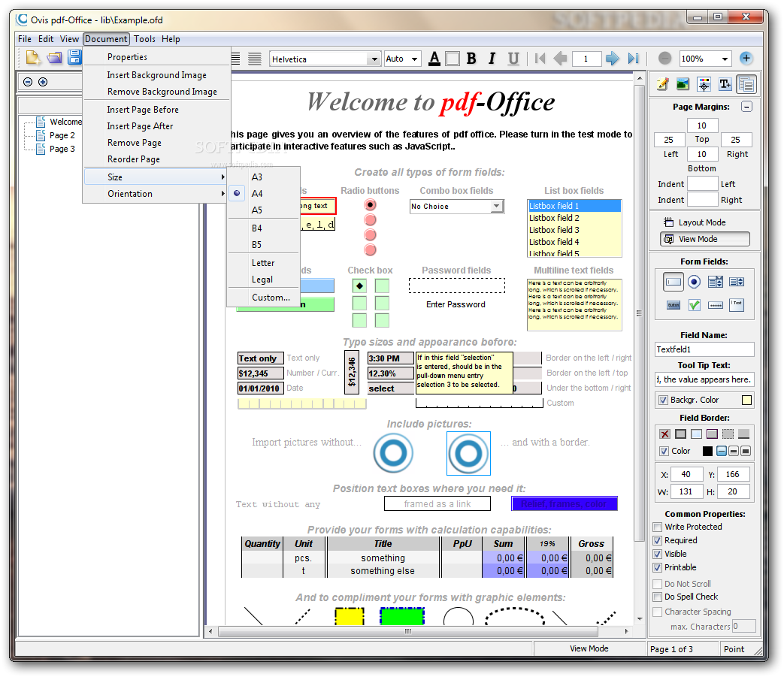The image size is (784, 677).
Task: Select the insert picture tool icon
Action: (x=683, y=84)
